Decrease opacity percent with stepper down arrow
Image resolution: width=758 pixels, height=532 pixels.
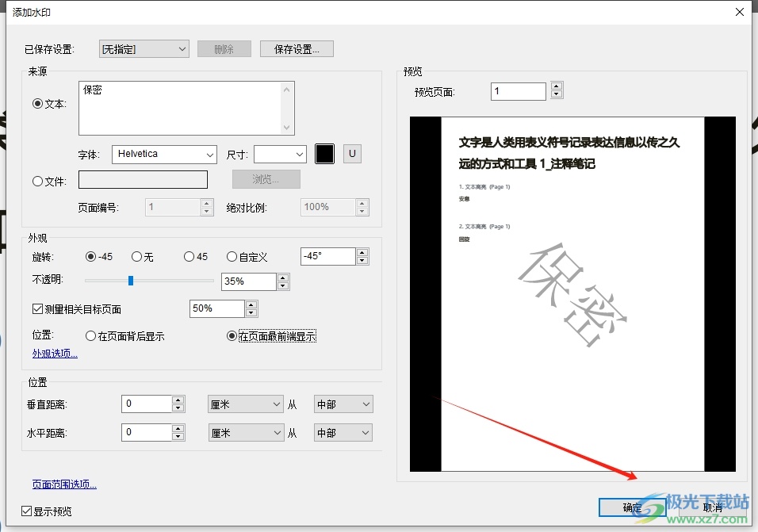pos(283,285)
